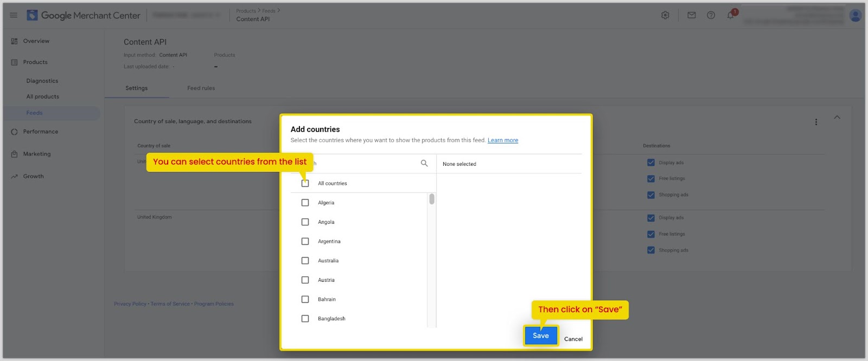The height and width of the screenshot is (361, 868).
Task: Click the Google Merchant Center logo
Action: pyautogui.click(x=84, y=15)
